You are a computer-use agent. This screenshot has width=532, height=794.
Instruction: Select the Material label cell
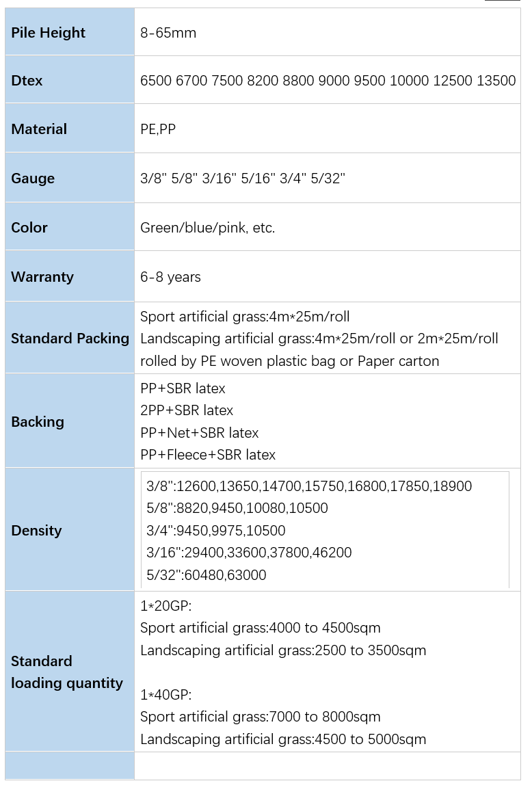(69, 129)
